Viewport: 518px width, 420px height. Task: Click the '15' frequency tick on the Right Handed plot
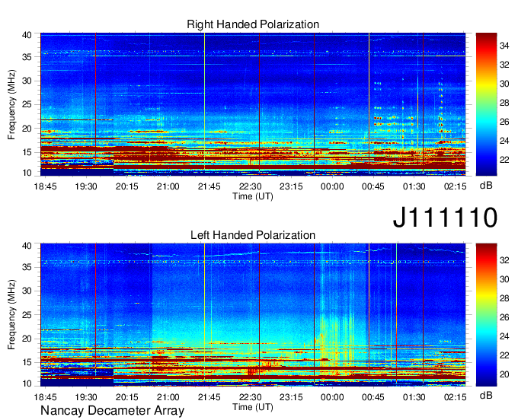27,152
